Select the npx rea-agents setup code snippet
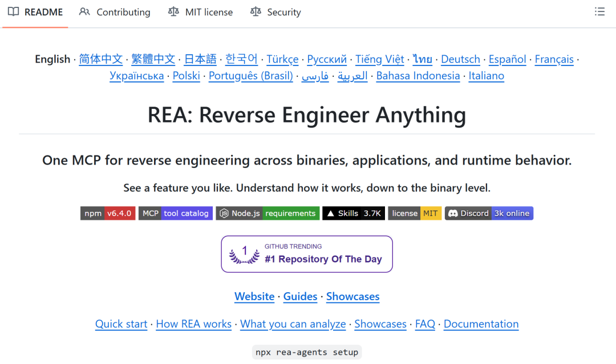This screenshot has height=364, width=616. 307,352
